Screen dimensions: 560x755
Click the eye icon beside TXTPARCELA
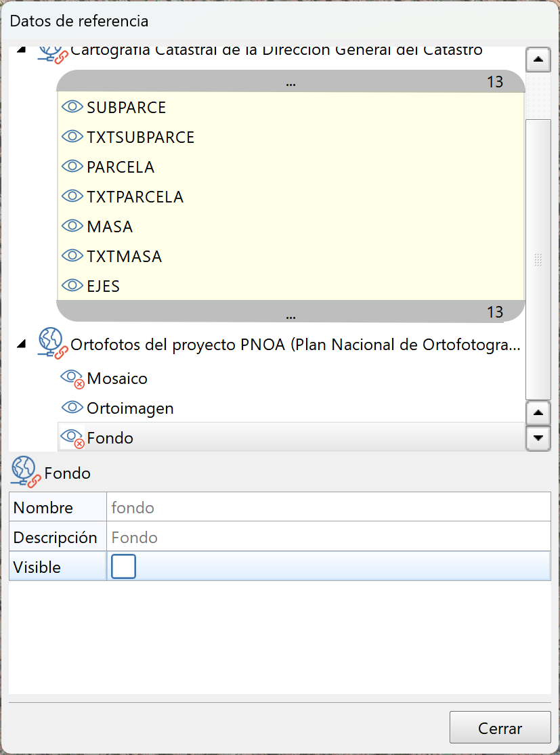click(72, 196)
